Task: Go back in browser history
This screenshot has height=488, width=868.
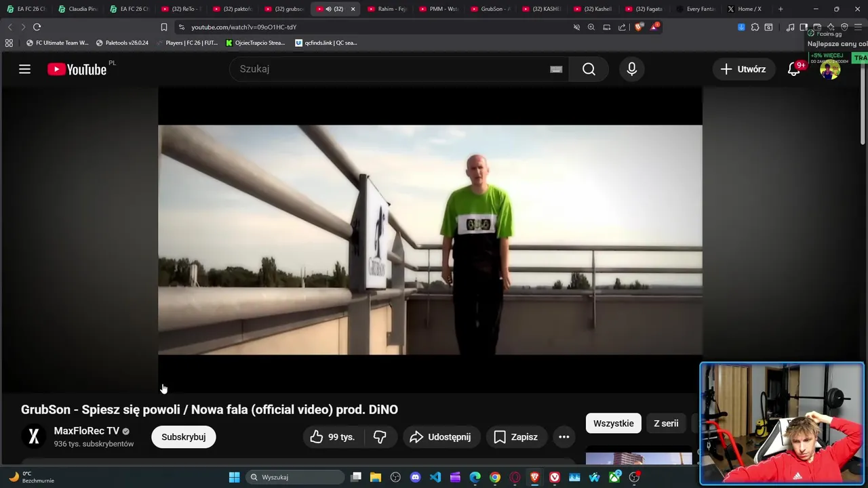Action: click(x=9, y=27)
